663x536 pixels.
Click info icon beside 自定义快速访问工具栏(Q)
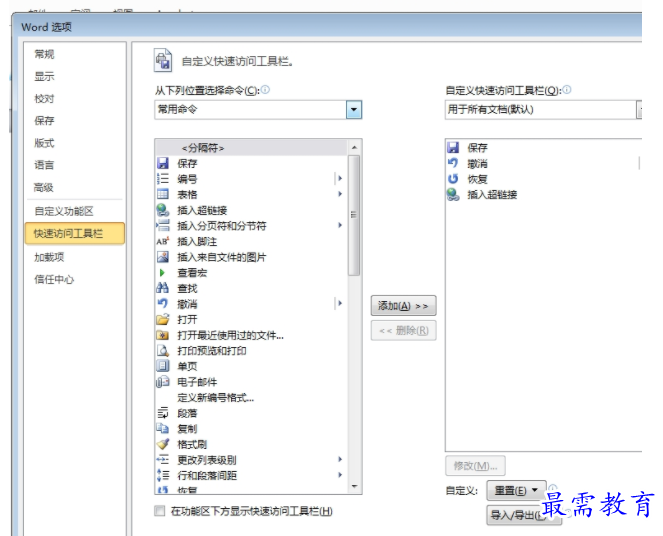[567, 90]
